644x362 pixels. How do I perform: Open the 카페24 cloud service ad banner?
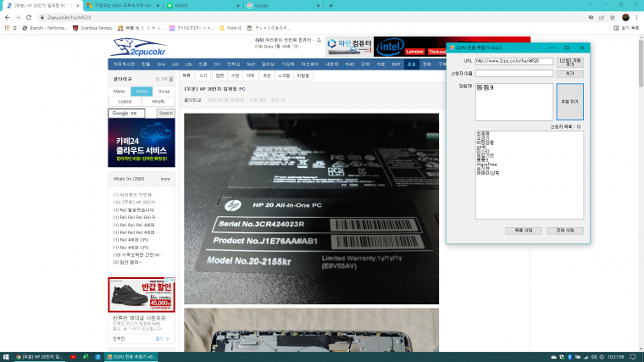pos(142,142)
